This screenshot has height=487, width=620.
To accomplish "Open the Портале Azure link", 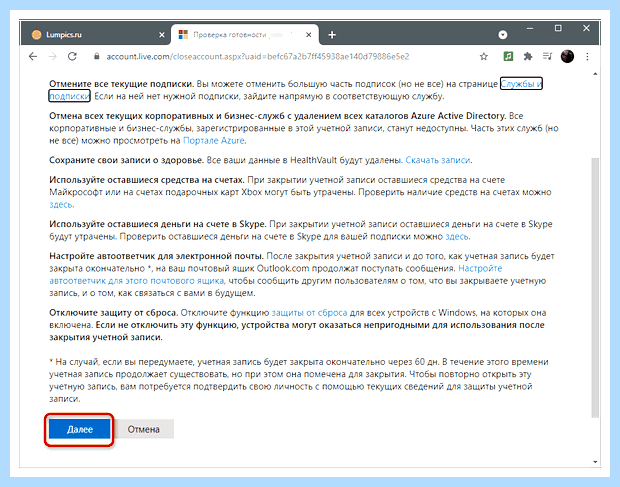I will tap(214, 141).
